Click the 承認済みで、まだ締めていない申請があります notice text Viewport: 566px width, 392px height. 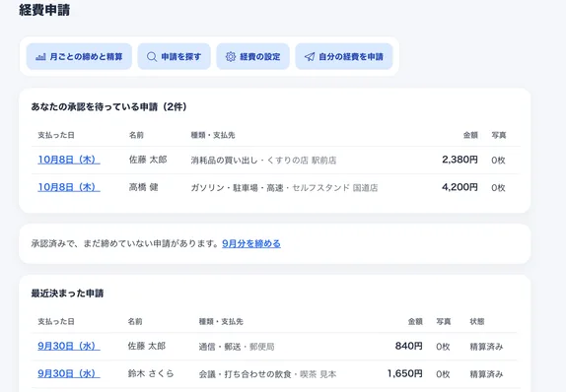tap(124, 244)
